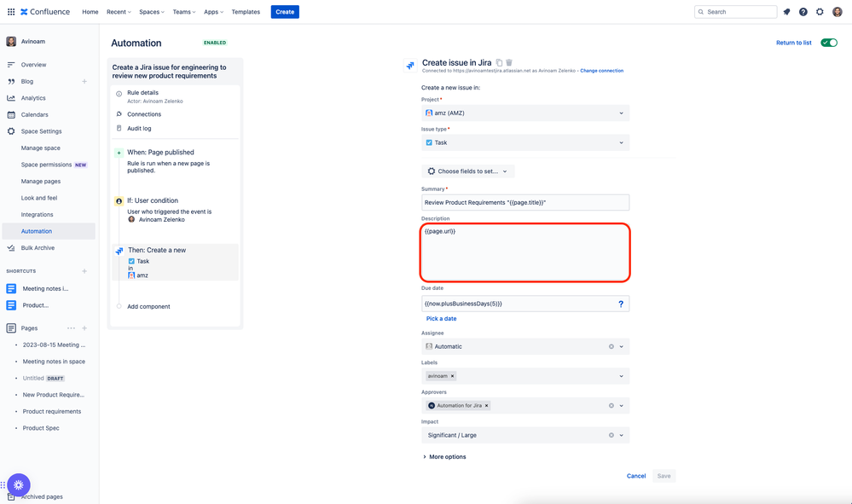Open the Recent menu
The height and width of the screenshot is (504, 852).
119,12
